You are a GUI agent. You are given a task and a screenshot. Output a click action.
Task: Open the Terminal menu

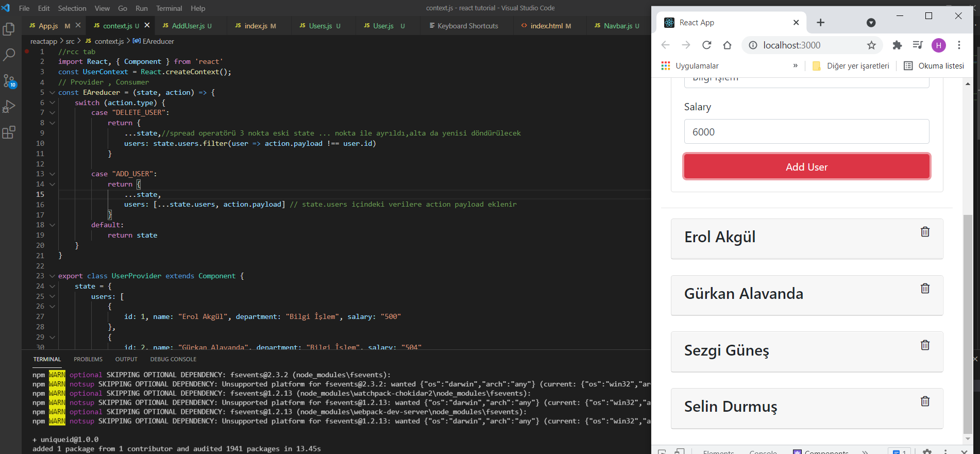[169, 8]
